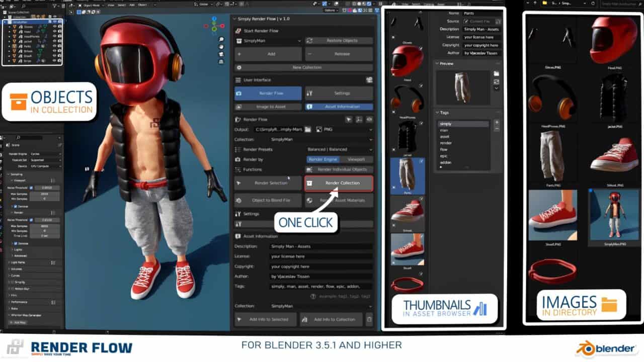Toggle the Viewport Noise Threshold checkbox
Screen dimensions: 644x362
pyautogui.click(x=31, y=188)
